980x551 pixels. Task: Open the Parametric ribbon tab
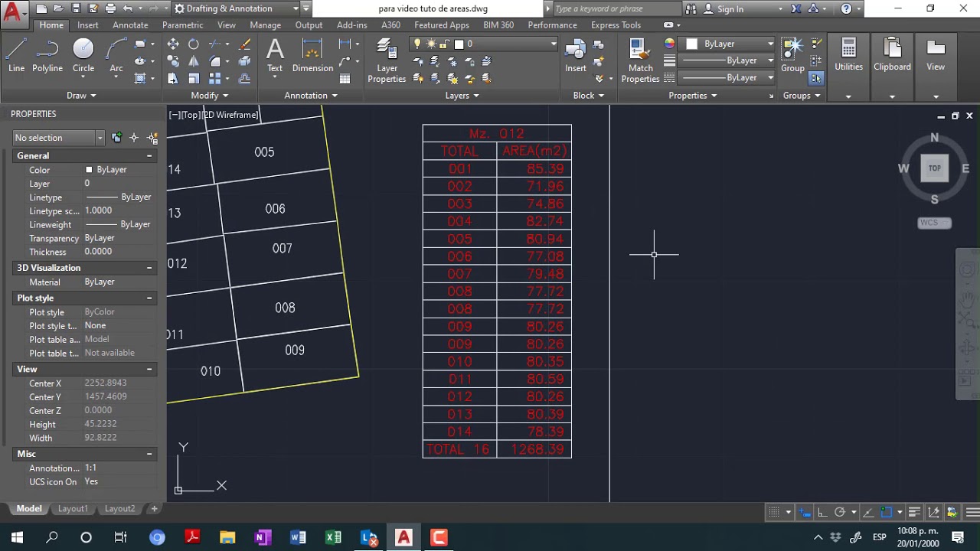pos(183,25)
